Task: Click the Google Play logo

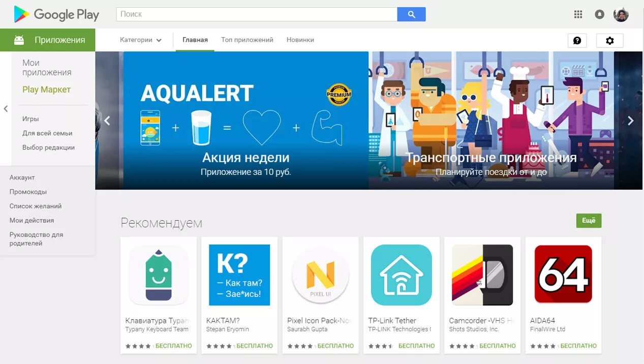Action: 56,15
